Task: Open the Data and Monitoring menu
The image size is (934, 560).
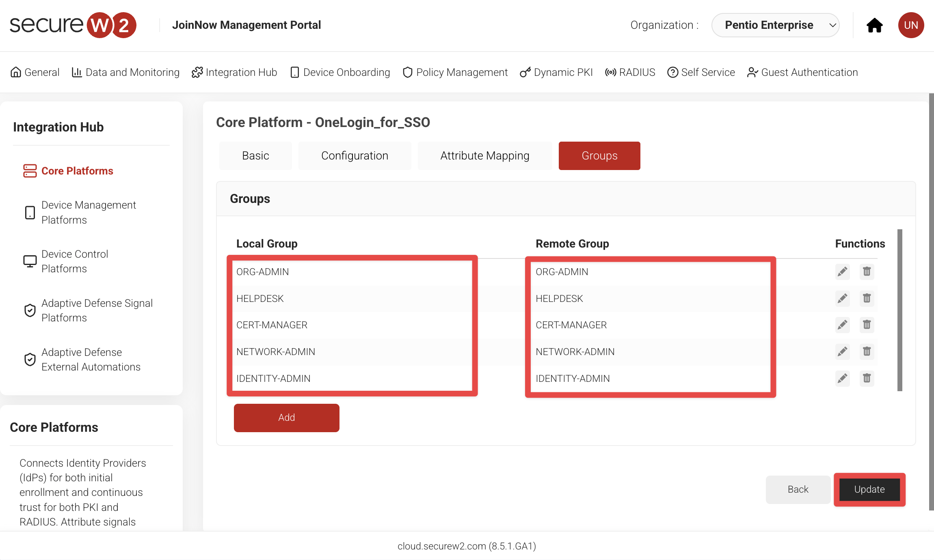Action: (x=125, y=72)
